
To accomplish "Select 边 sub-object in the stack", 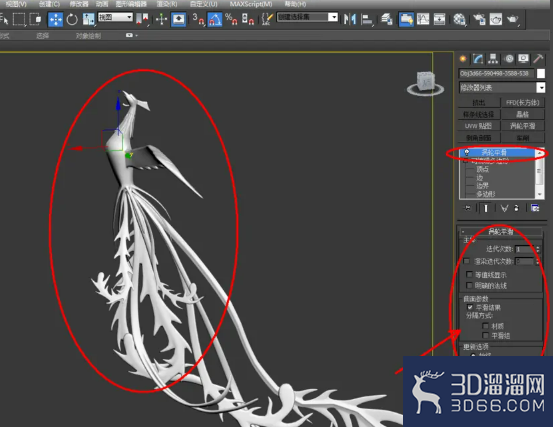I will (480, 178).
